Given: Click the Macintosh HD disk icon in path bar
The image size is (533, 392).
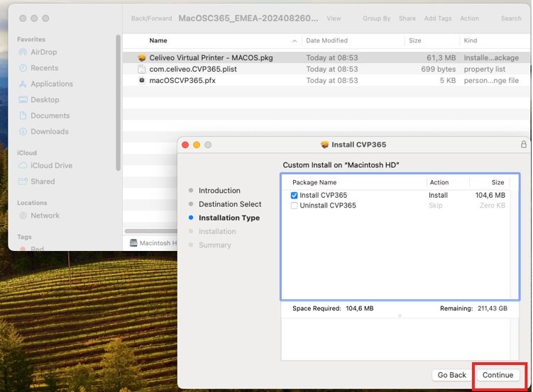Looking at the screenshot, I should pos(133,243).
